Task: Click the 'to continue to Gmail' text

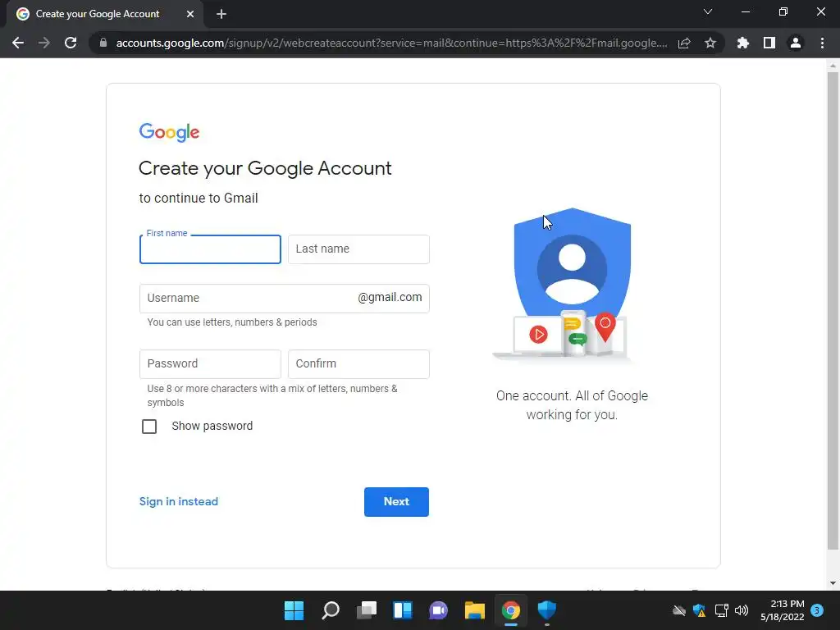Action: (199, 199)
